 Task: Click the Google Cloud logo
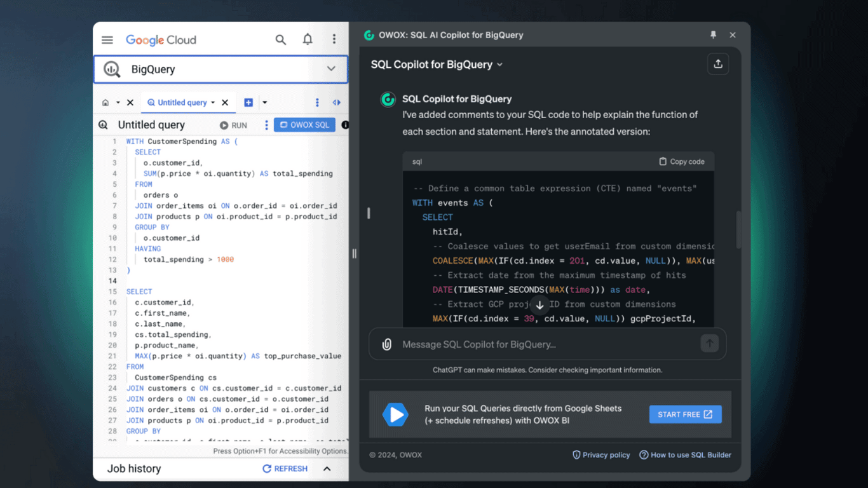[161, 40]
